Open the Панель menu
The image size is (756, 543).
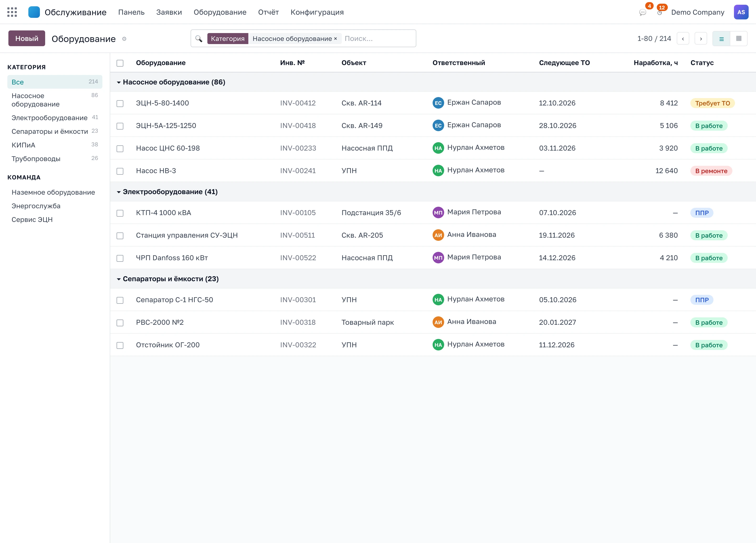tap(131, 12)
